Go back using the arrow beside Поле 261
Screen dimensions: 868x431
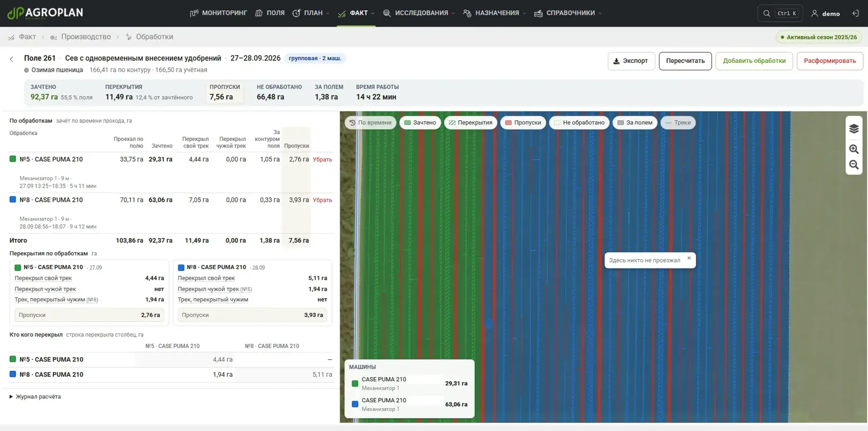11,59
